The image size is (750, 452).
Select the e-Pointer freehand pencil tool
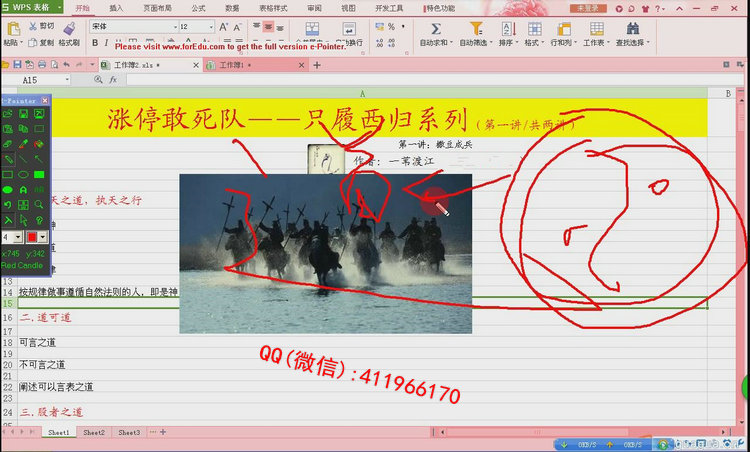[8, 159]
